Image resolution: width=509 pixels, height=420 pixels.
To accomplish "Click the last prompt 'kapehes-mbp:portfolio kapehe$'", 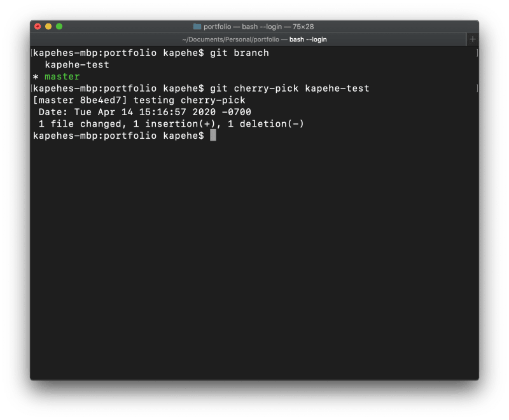I will (118, 136).
